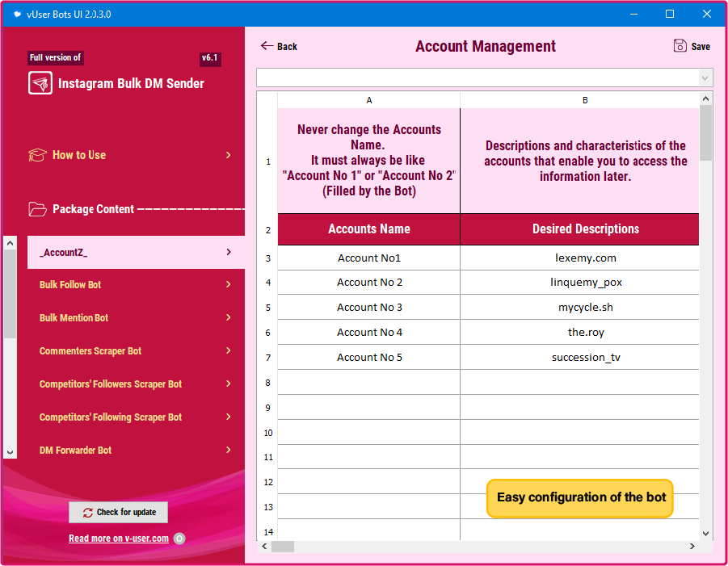This screenshot has height=566, width=728.
Task: Click the sidebar list scrollbar thumb
Action: 11,294
